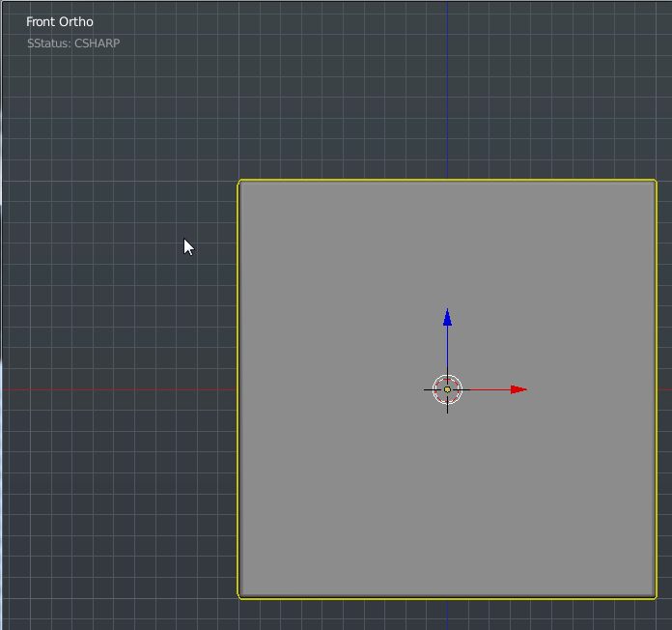The height and width of the screenshot is (630, 672).
Task: Click the cube's right yellow outline edge
Action: [656, 389]
